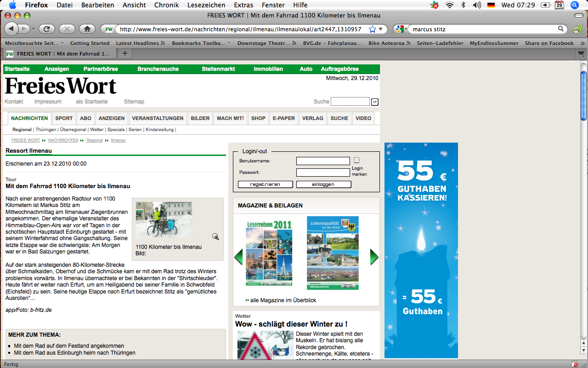
Task: Toggle the Login merken checkbox
Action: click(356, 160)
